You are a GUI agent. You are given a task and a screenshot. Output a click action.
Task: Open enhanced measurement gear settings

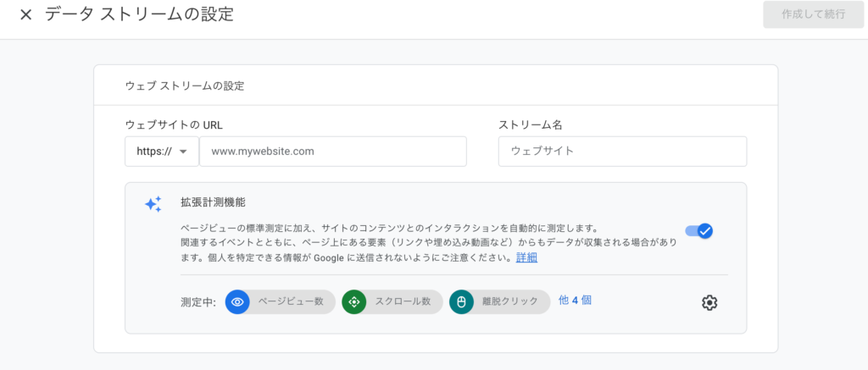tap(709, 302)
